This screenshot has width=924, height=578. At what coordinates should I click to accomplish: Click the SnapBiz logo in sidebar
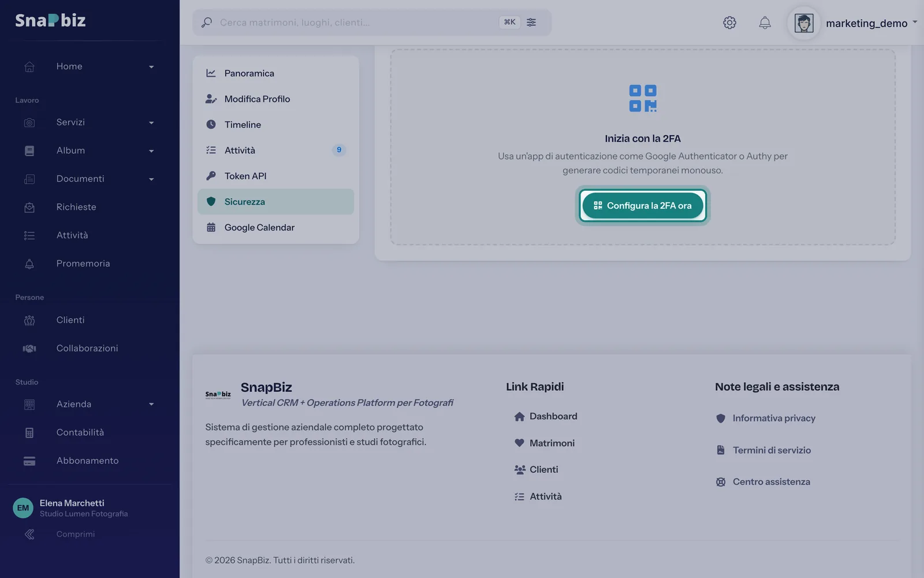[x=50, y=20]
